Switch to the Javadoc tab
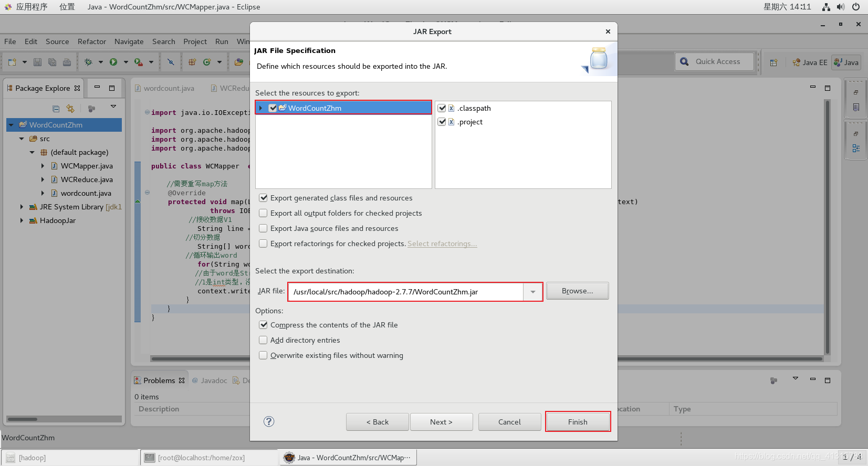The width and height of the screenshot is (868, 466). (x=210, y=380)
